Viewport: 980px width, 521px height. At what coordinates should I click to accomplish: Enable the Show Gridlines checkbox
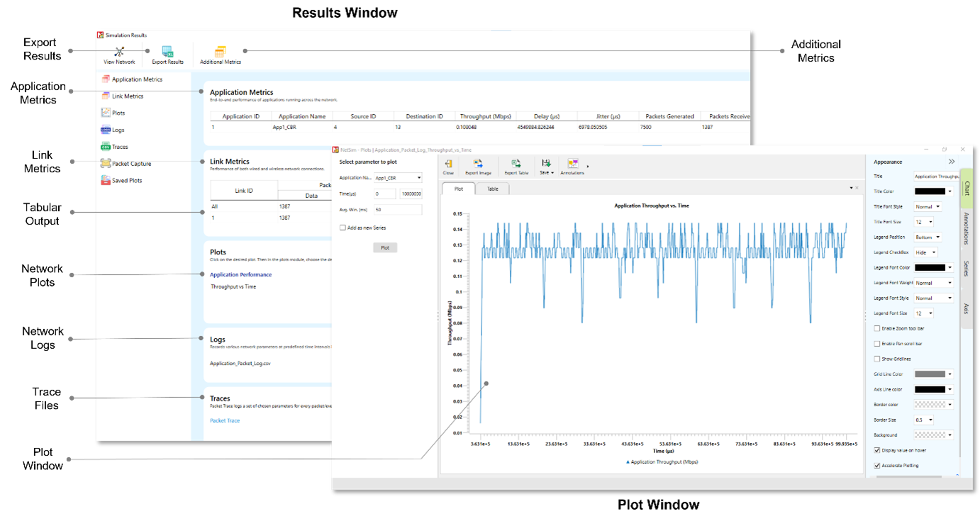(877, 359)
